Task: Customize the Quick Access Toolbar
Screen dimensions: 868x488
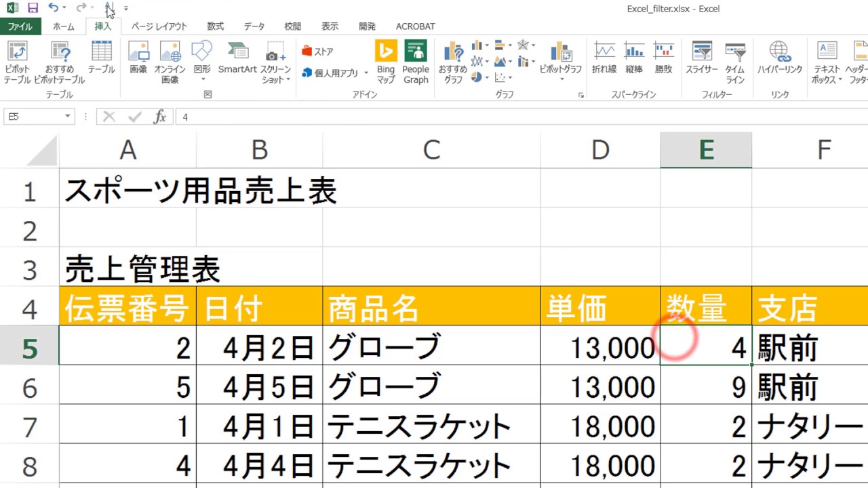Action: pos(126,9)
